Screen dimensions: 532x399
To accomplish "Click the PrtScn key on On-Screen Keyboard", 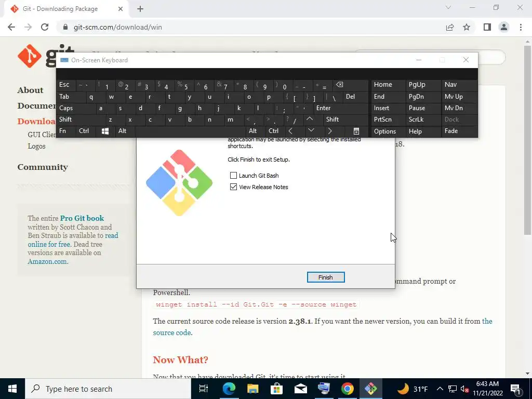I will 388,119.
